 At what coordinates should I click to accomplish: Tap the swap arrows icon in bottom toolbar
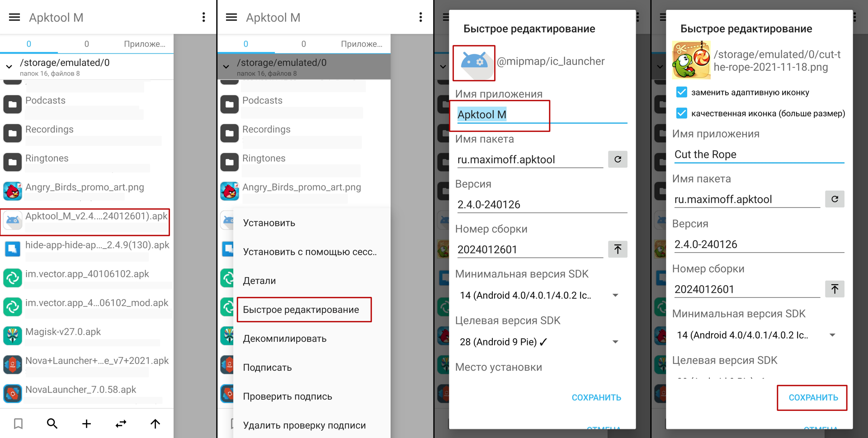pos(121,424)
